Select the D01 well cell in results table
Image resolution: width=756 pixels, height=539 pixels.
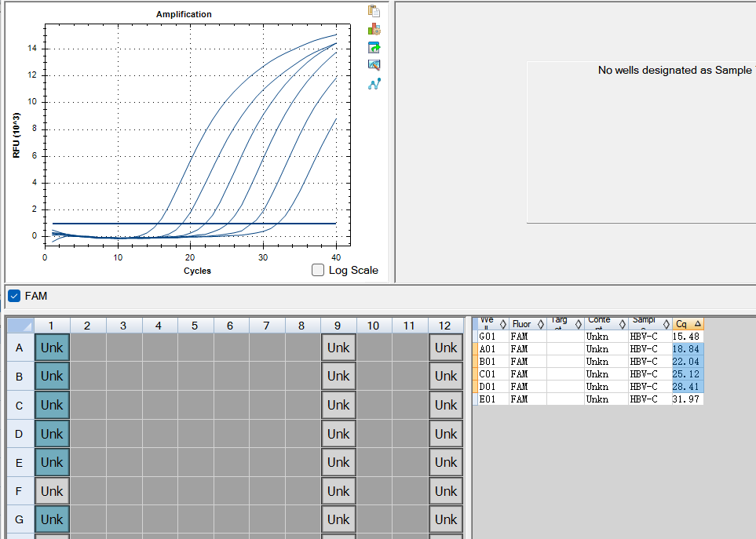[493, 386]
